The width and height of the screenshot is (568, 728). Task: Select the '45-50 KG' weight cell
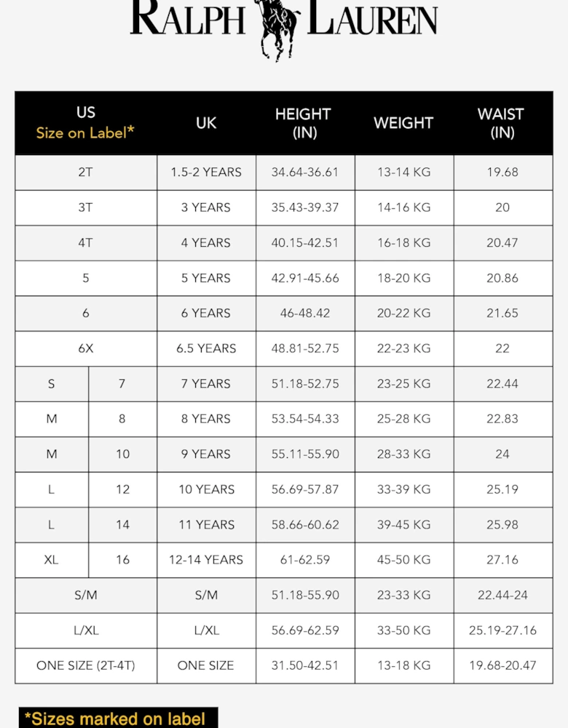(403, 560)
